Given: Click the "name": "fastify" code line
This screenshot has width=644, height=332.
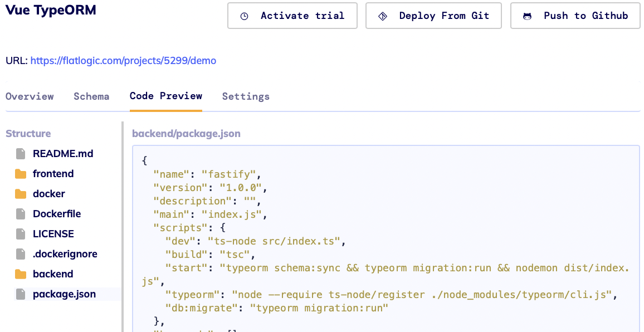Looking at the screenshot, I should pyautogui.click(x=207, y=174).
